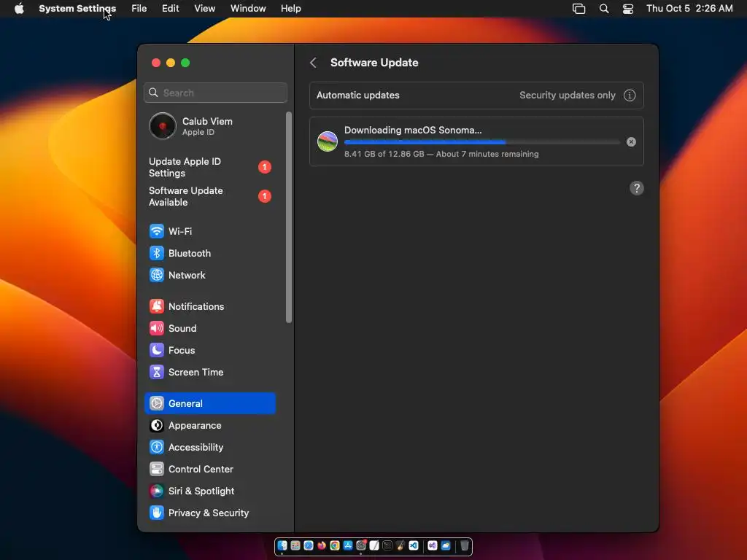Open Calub Viem Apple ID profile
747x560 pixels.
(209, 126)
